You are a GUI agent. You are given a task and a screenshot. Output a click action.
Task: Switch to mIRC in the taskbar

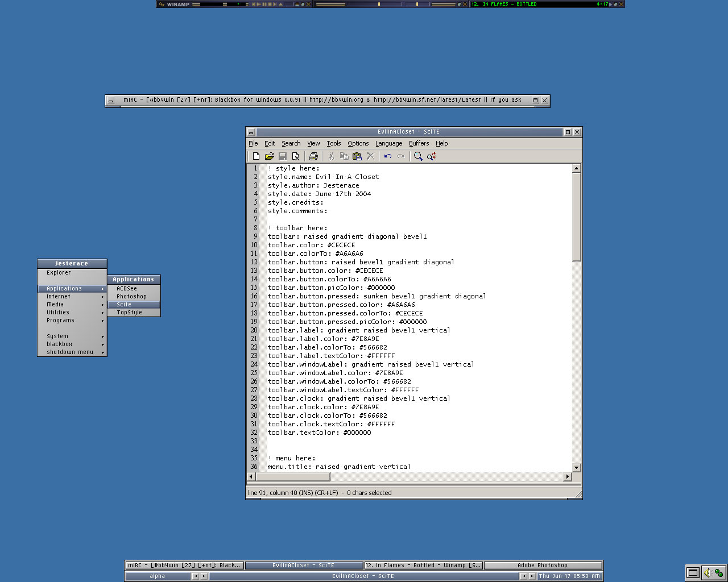tap(185, 566)
